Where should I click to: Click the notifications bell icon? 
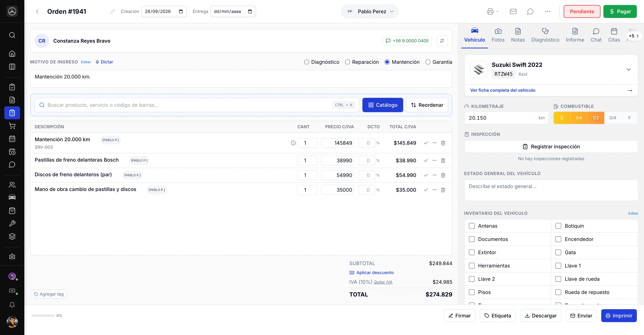tap(12, 305)
